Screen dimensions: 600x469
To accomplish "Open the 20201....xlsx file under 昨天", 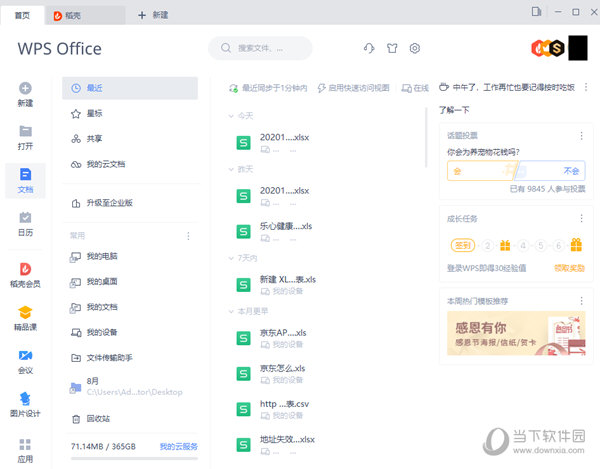I will pyautogui.click(x=284, y=196).
